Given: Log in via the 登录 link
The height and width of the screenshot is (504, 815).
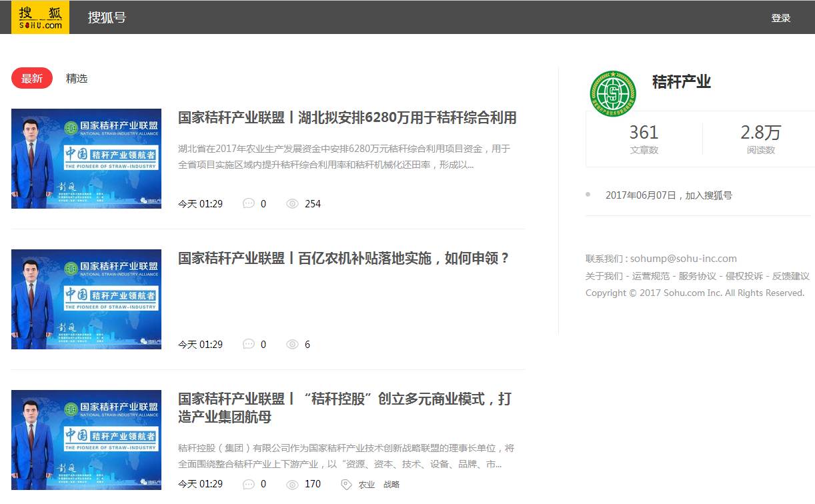Looking at the screenshot, I should [x=781, y=18].
